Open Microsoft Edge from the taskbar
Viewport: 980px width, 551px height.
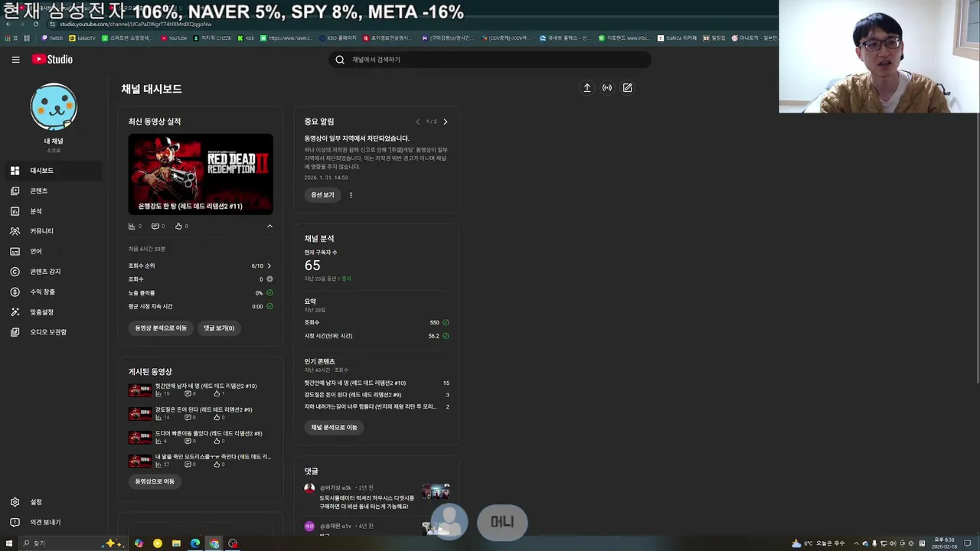195,543
